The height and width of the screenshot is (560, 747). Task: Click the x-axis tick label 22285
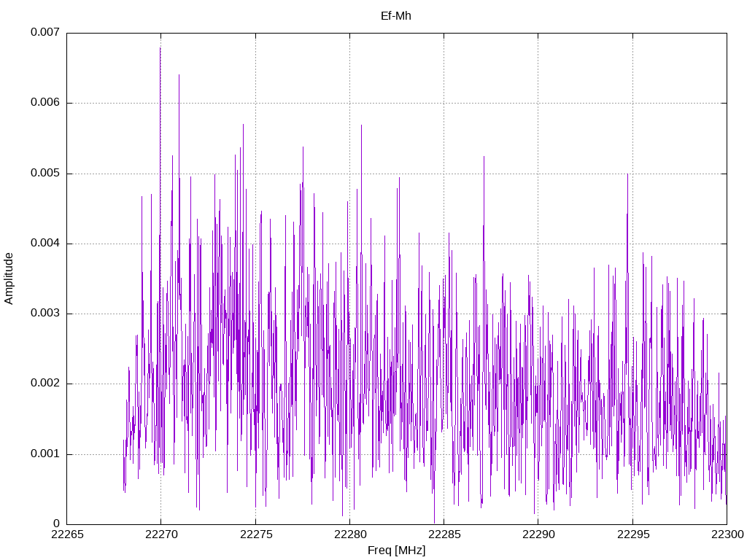[x=444, y=534]
